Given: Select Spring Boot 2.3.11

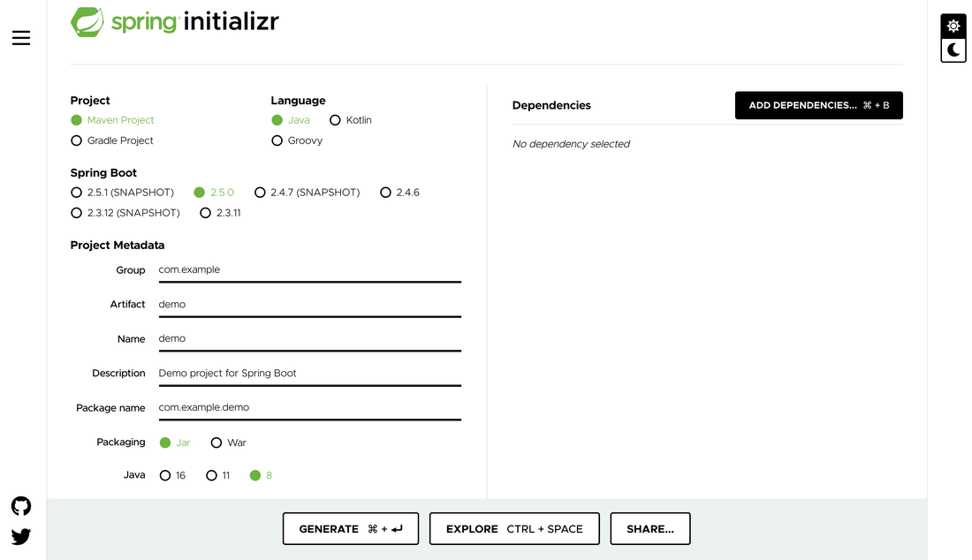Looking at the screenshot, I should click(220, 213).
